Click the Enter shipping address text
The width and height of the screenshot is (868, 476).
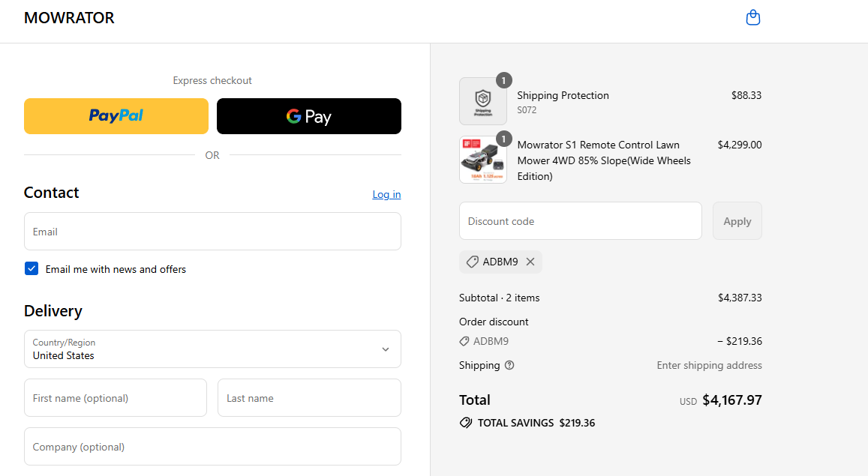[709, 365]
